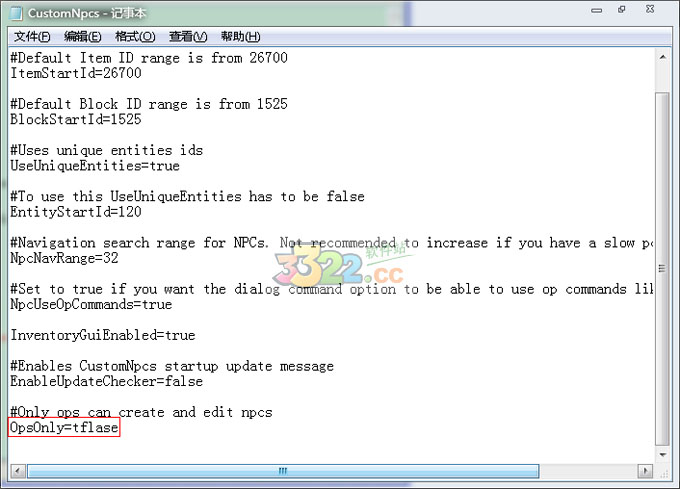Screen dimensions: 680x489
Task: Click the horizontal scrollbar right arrow
Action: pyautogui.click(x=645, y=471)
